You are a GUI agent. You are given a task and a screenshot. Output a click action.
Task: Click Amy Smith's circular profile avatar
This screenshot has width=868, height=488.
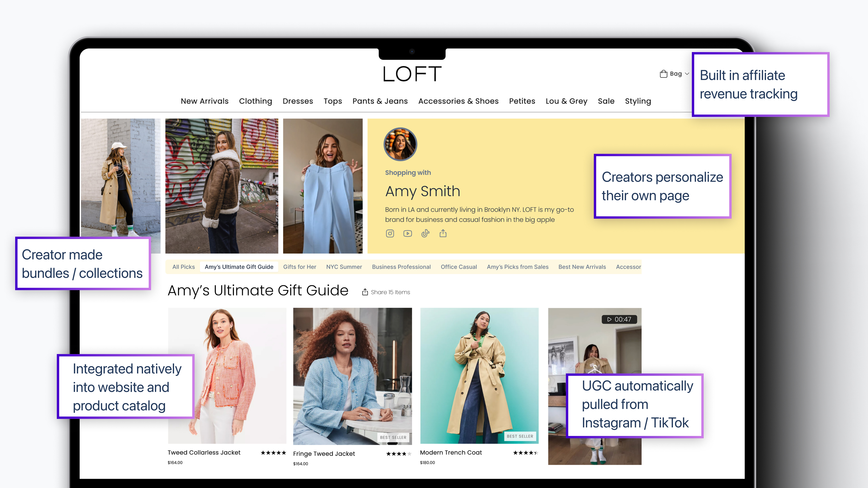[400, 144]
